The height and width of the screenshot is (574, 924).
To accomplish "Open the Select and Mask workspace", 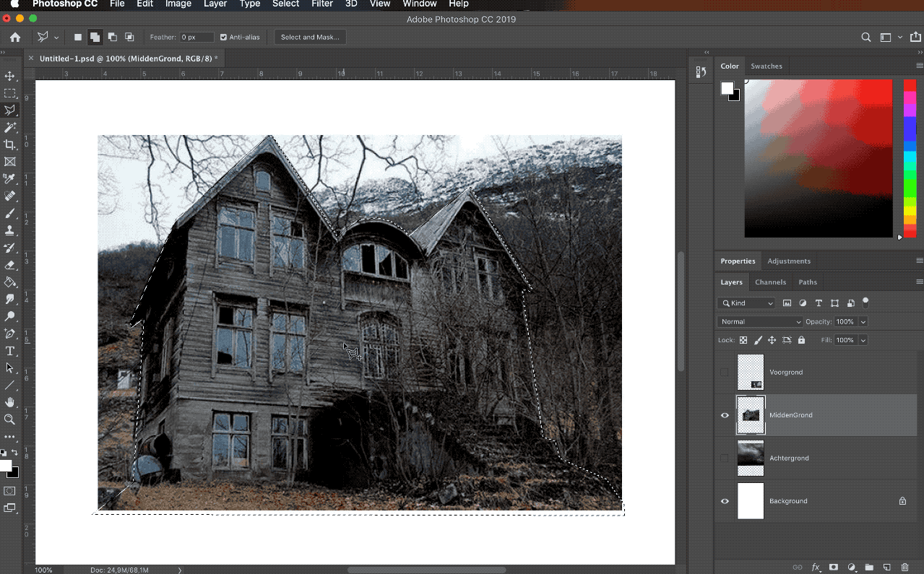I will [x=309, y=37].
